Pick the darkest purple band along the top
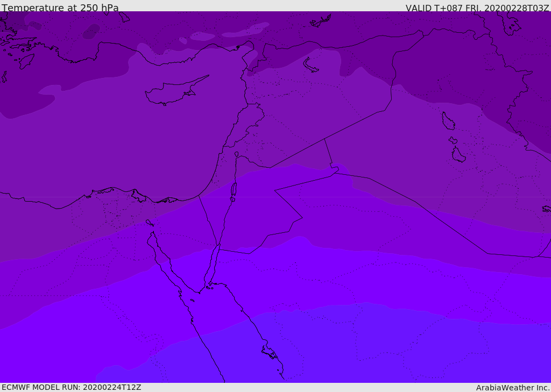Screen dimensions: 551x392 pyautogui.click(x=323, y=24)
